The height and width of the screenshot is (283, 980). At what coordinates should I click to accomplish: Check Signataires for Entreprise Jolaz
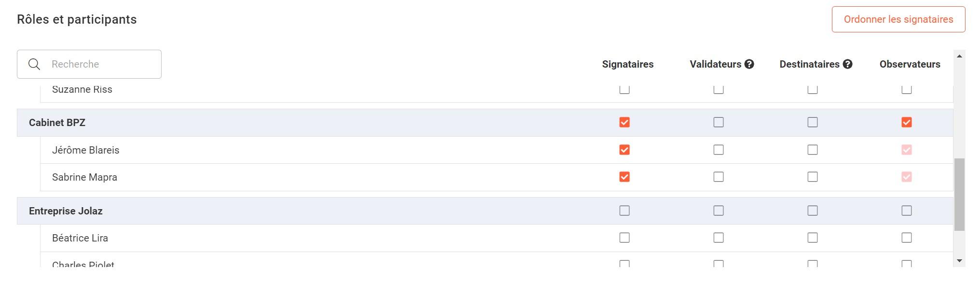point(625,211)
